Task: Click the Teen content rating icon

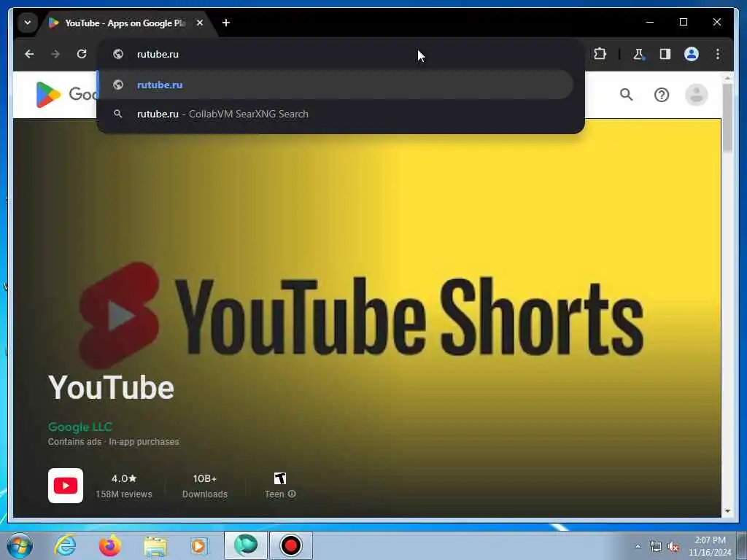Action: pos(280,478)
